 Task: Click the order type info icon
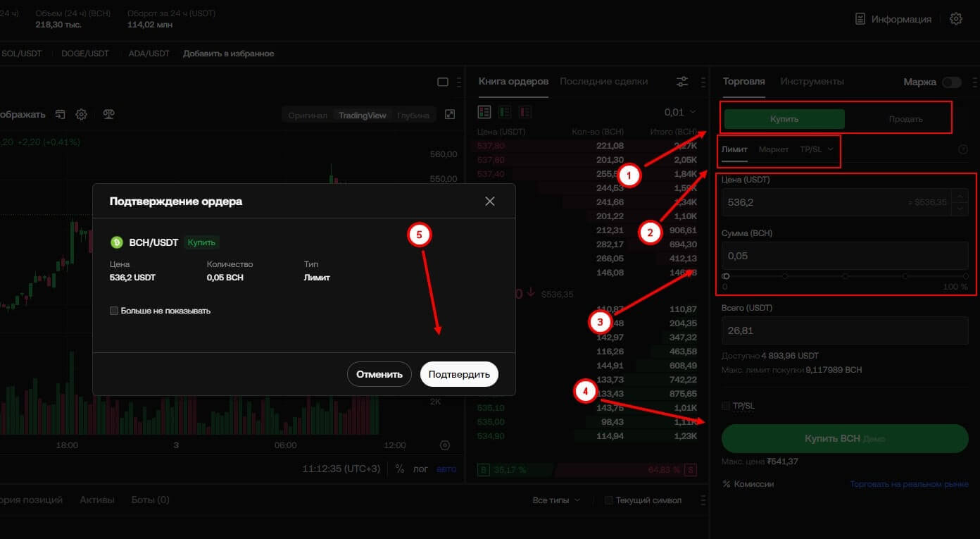click(x=963, y=149)
